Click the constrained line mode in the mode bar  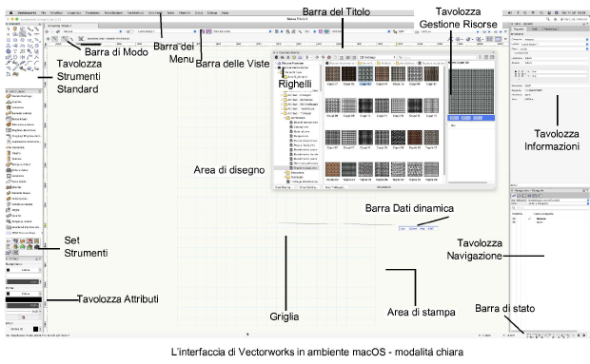click(x=54, y=39)
